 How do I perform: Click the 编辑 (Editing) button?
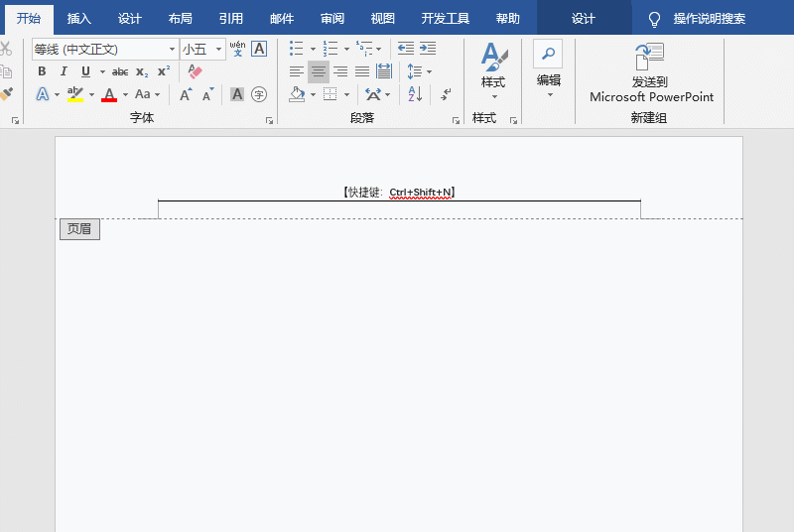point(548,67)
